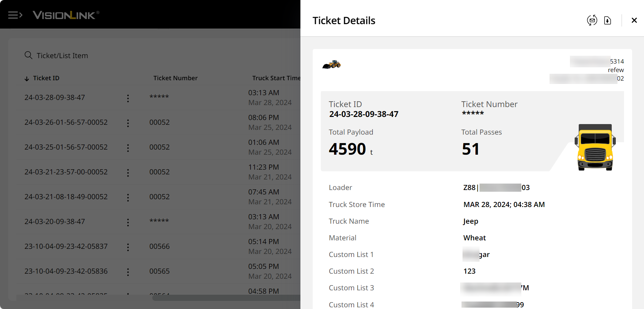Click the Ticket Number column header
Screen dimensions: 644x309
click(175, 78)
